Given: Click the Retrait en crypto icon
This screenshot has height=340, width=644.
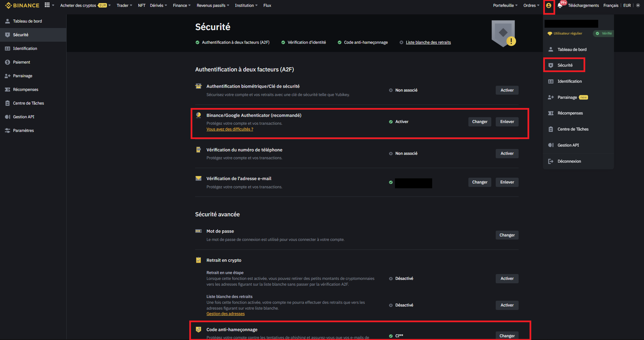Looking at the screenshot, I should (x=198, y=260).
